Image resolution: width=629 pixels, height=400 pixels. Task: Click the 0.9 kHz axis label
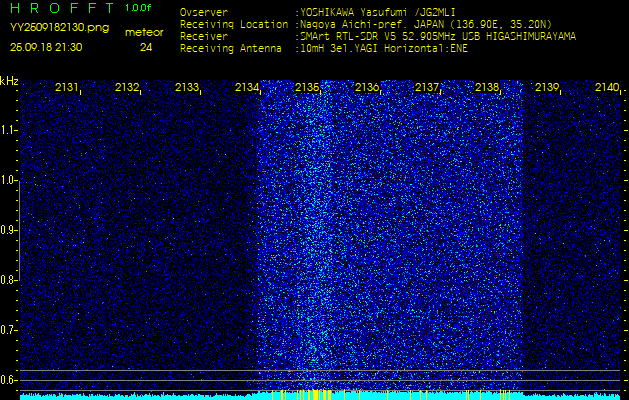coord(7,230)
